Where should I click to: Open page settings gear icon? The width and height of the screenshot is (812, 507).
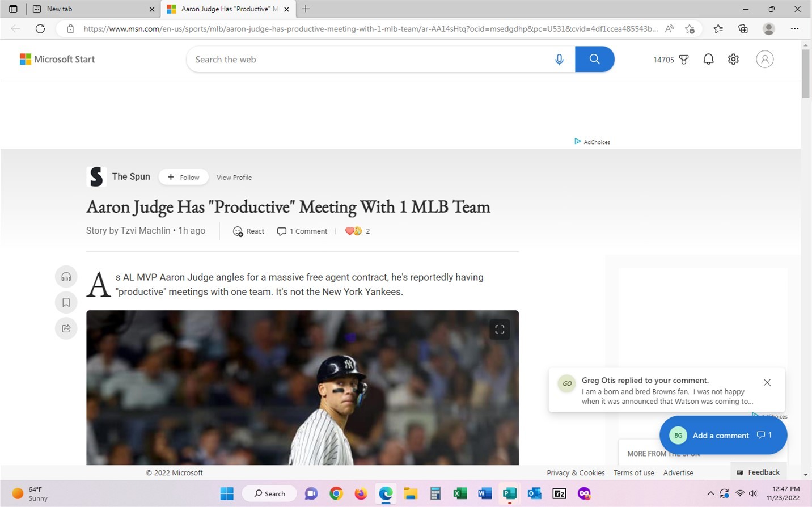pyautogui.click(x=733, y=59)
